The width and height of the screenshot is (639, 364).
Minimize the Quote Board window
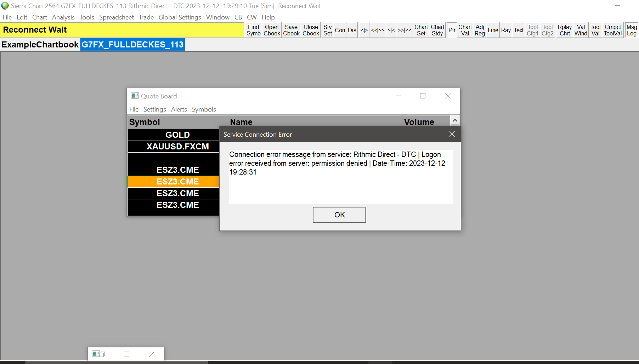click(x=398, y=96)
